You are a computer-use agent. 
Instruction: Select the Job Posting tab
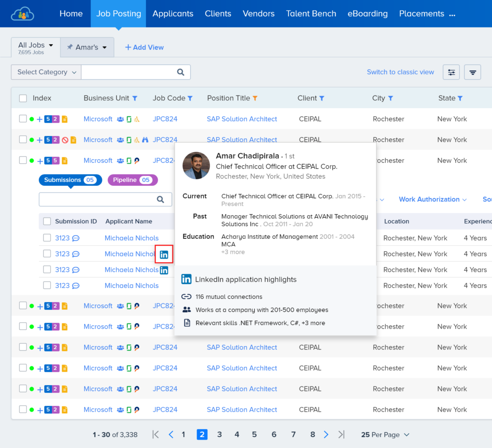pyautogui.click(x=119, y=14)
